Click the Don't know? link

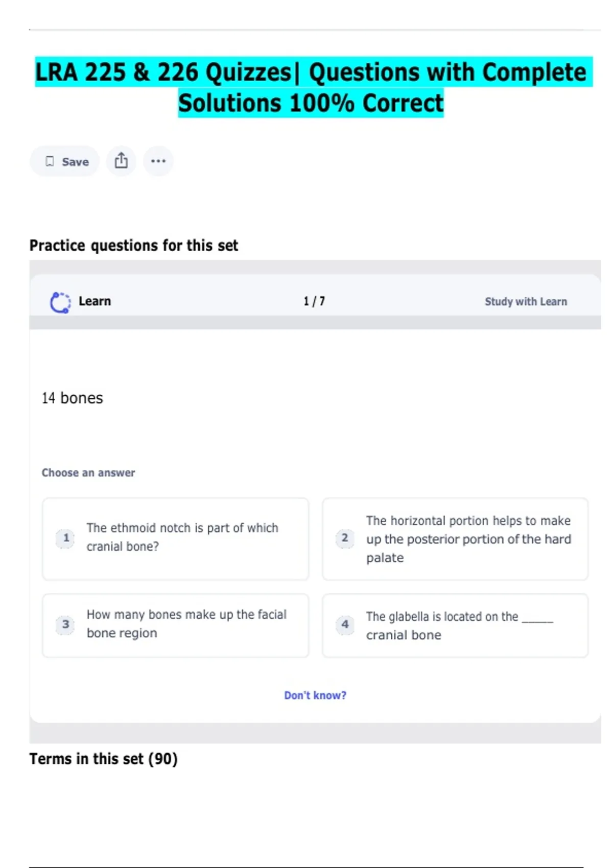315,695
